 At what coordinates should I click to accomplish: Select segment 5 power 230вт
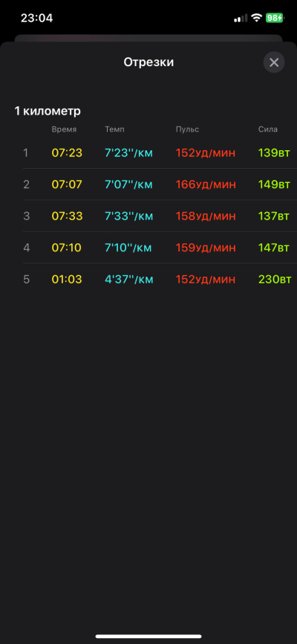pos(275,280)
